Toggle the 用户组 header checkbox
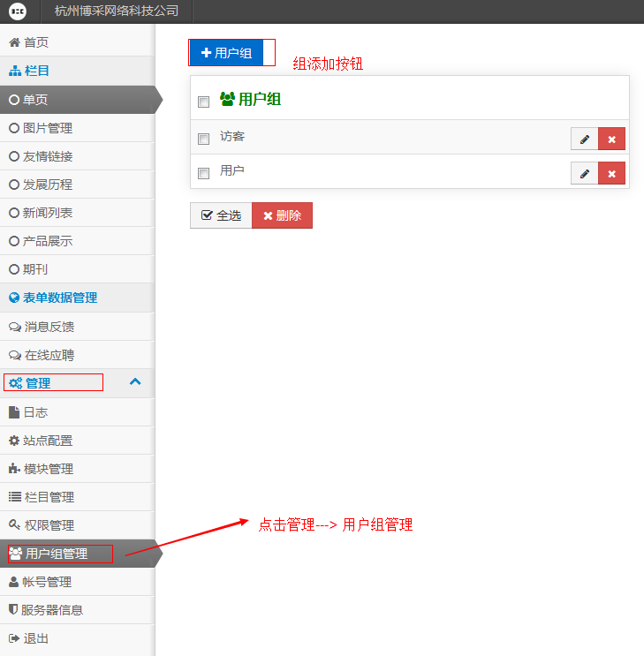This screenshot has height=656, width=644. pos(203,102)
